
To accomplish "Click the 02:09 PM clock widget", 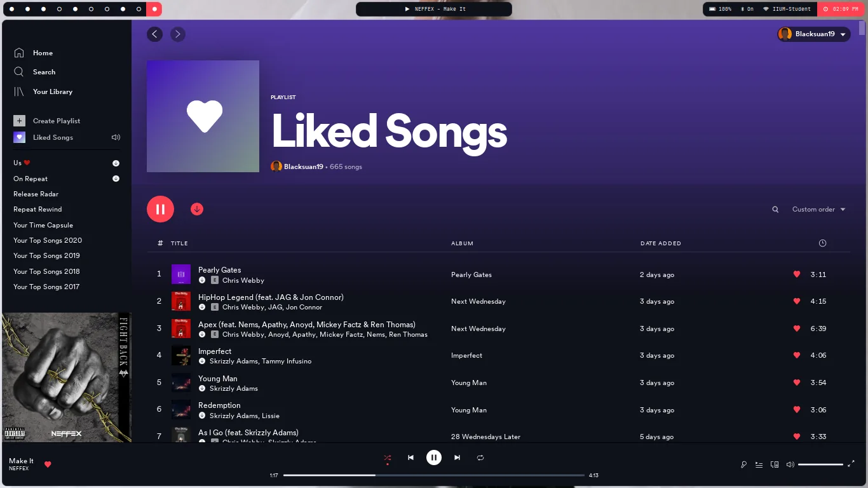I will tap(841, 9).
